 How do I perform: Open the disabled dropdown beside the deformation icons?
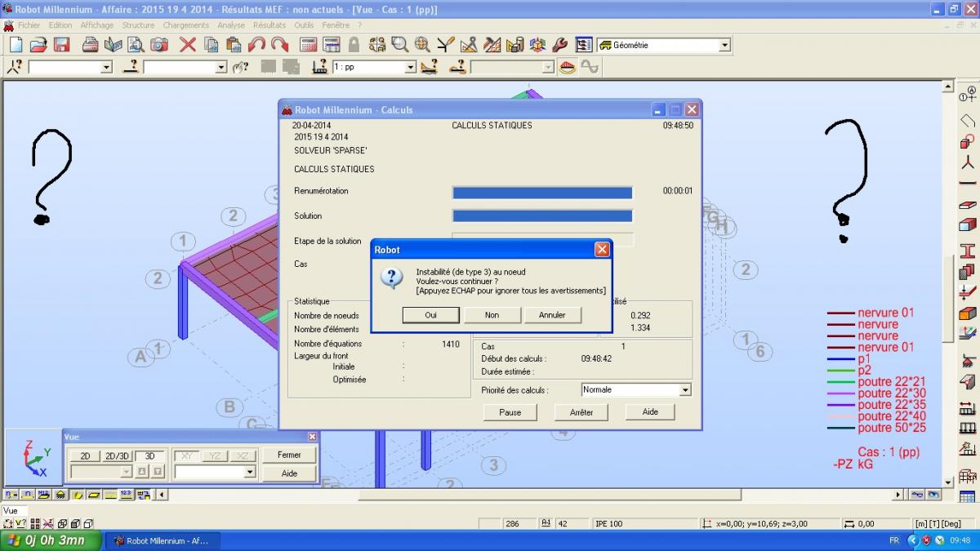coord(548,67)
